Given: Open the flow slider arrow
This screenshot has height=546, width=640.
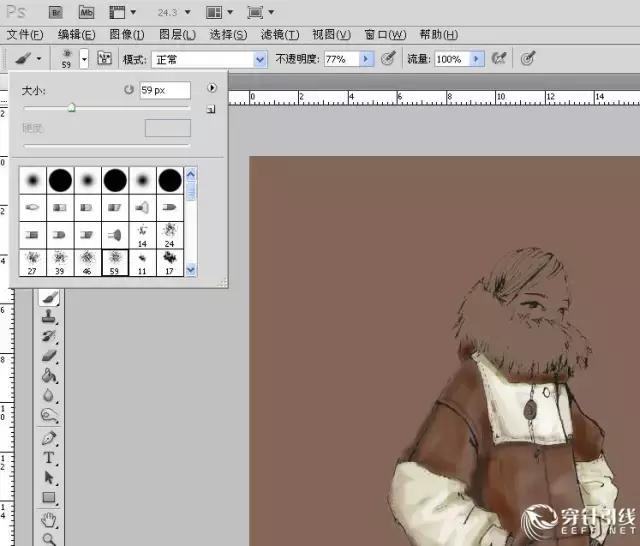Looking at the screenshot, I should point(477,60).
